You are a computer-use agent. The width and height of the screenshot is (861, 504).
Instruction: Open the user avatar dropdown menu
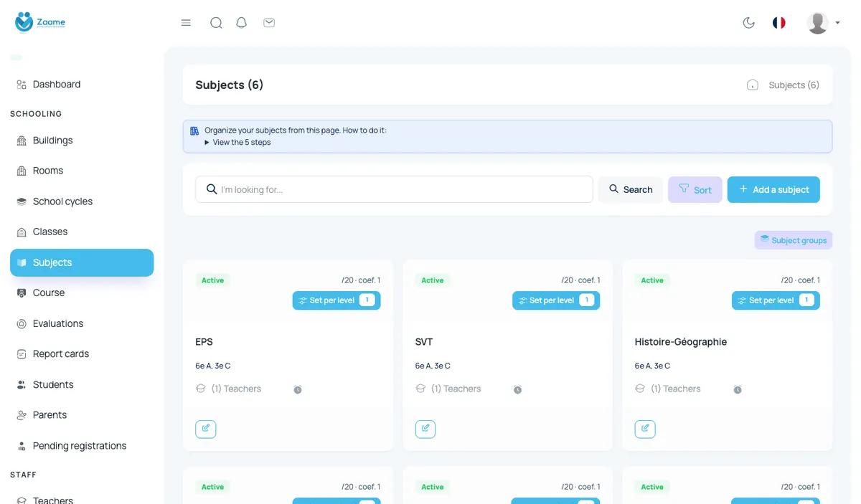[x=823, y=23]
